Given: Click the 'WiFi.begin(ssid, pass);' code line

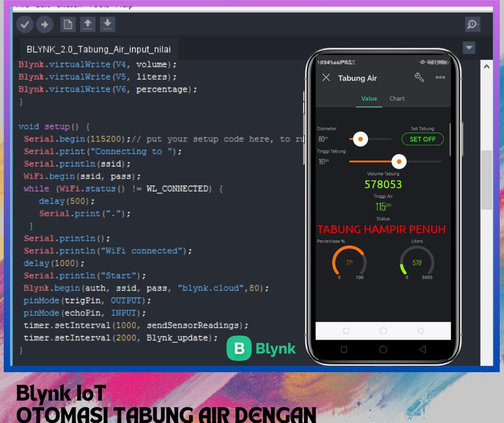Looking at the screenshot, I should pyautogui.click(x=82, y=176).
